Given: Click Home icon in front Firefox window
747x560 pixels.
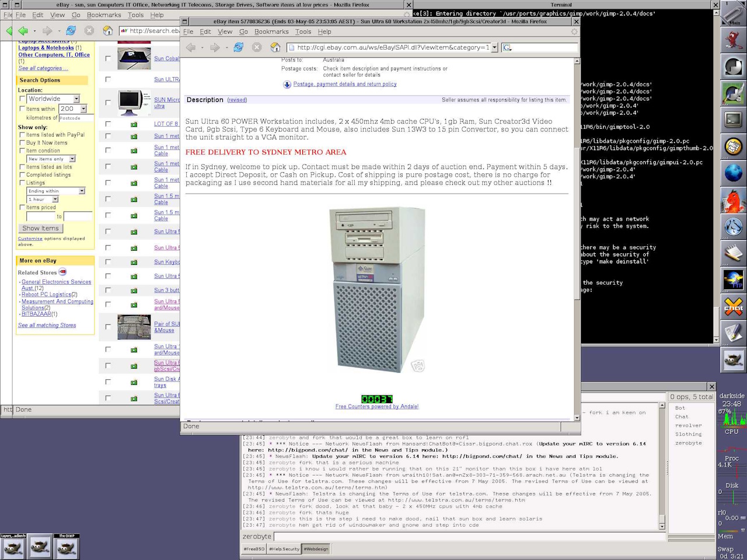Looking at the screenshot, I should [275, 48].
